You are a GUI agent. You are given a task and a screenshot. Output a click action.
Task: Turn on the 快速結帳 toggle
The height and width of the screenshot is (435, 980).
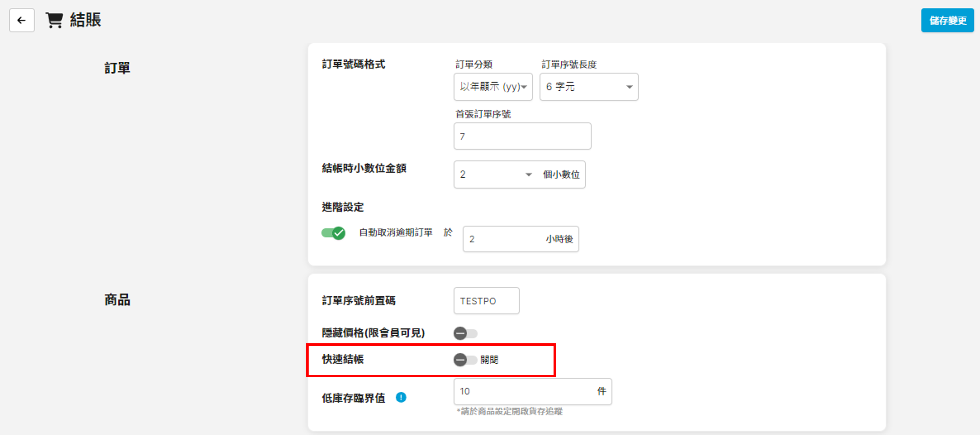(465, 360)
